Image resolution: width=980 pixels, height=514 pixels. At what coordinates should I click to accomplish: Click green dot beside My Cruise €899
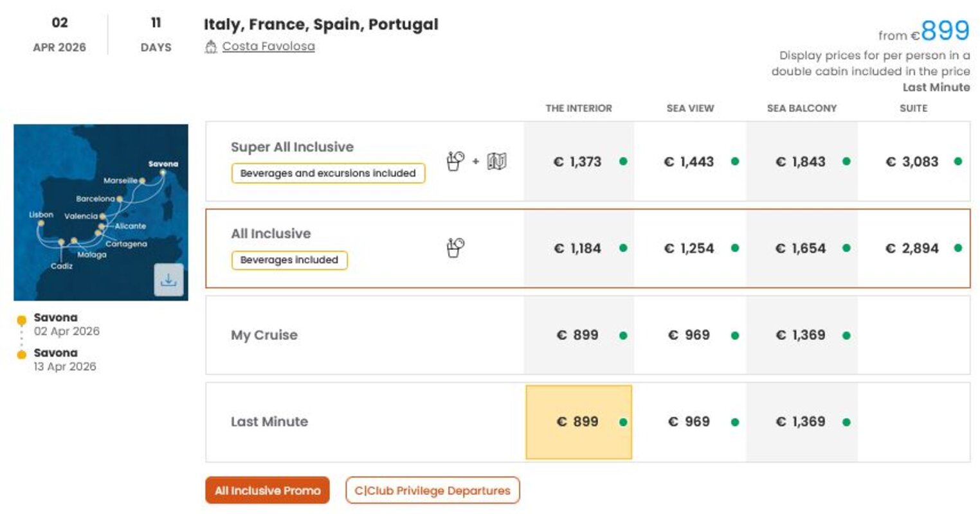[623, 335]
